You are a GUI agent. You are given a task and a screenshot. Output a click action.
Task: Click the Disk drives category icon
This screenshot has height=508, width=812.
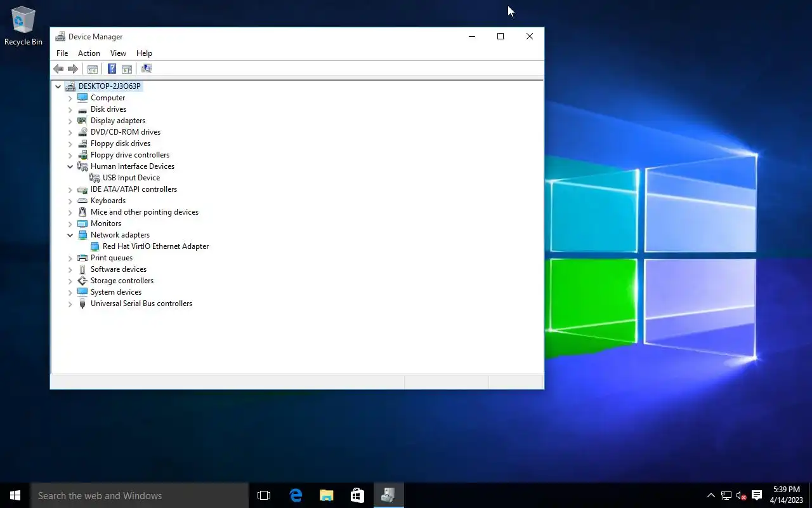tap(82, 109)
